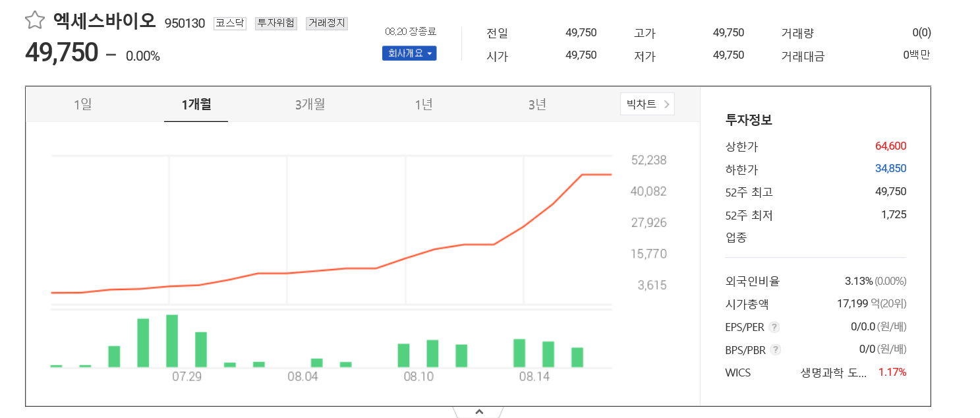
Task: Click 외국인비율 value 3.13%
Action: (x=859, y=281)
